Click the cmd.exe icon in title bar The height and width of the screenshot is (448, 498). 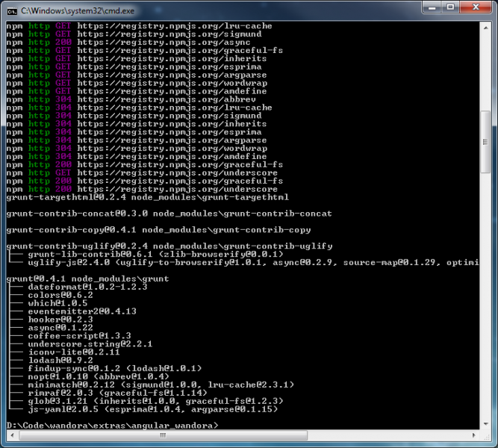click(x=11, y=9)
